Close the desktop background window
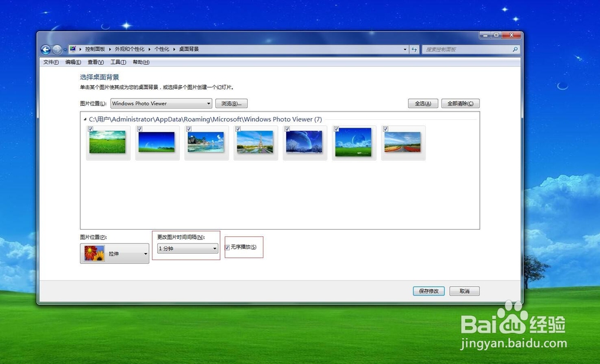 [512, 35]
